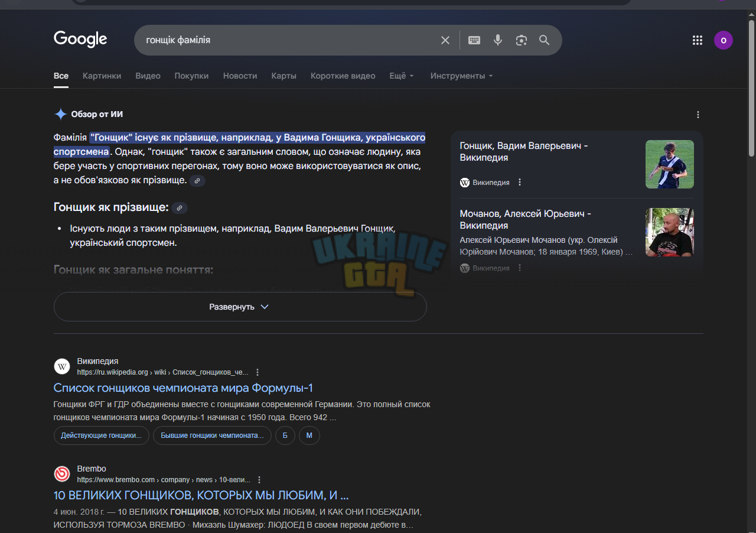
Task: Start voice search with the microphone
Action: (x=498, y=40)
